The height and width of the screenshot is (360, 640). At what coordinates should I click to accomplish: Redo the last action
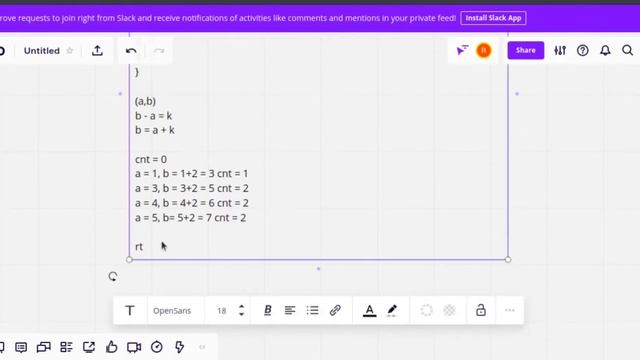point(159,51)
